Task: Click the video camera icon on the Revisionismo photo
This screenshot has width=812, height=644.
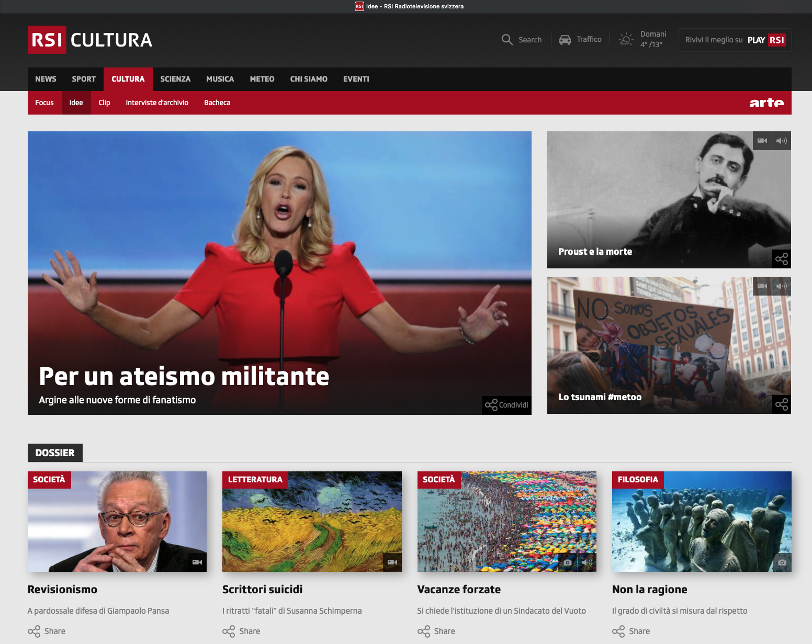Action: click(x=197, y=562)
